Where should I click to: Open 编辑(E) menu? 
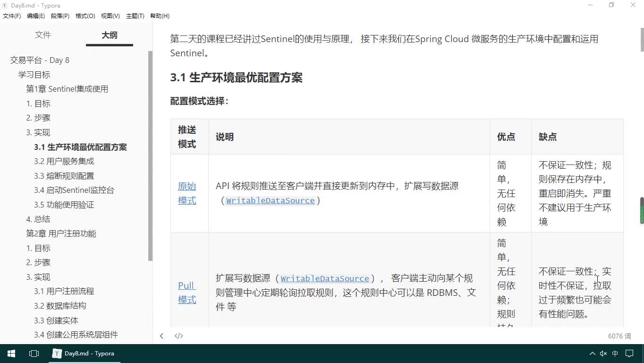click(36, 16)
